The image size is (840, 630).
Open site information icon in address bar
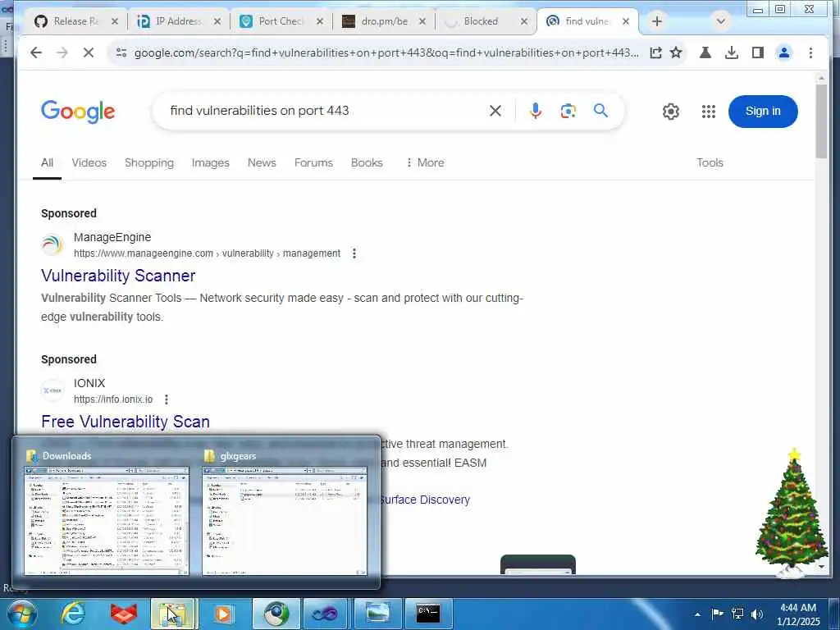click(x=121, y=52)
